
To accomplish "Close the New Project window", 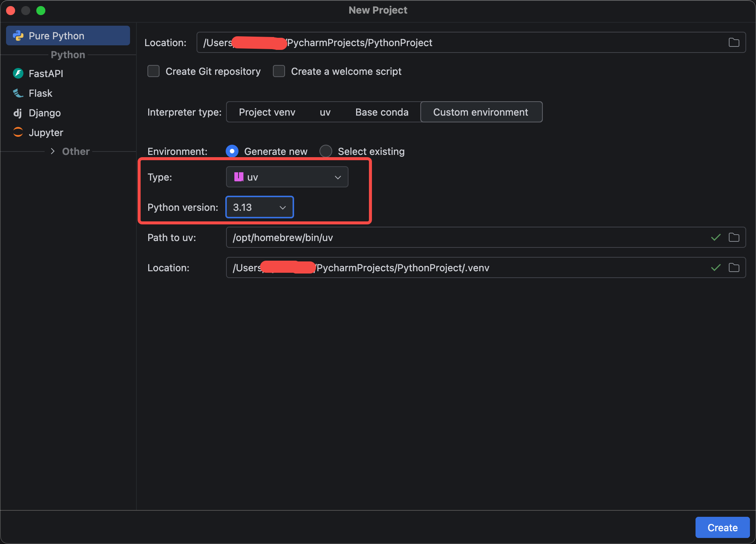I will 11,11.
